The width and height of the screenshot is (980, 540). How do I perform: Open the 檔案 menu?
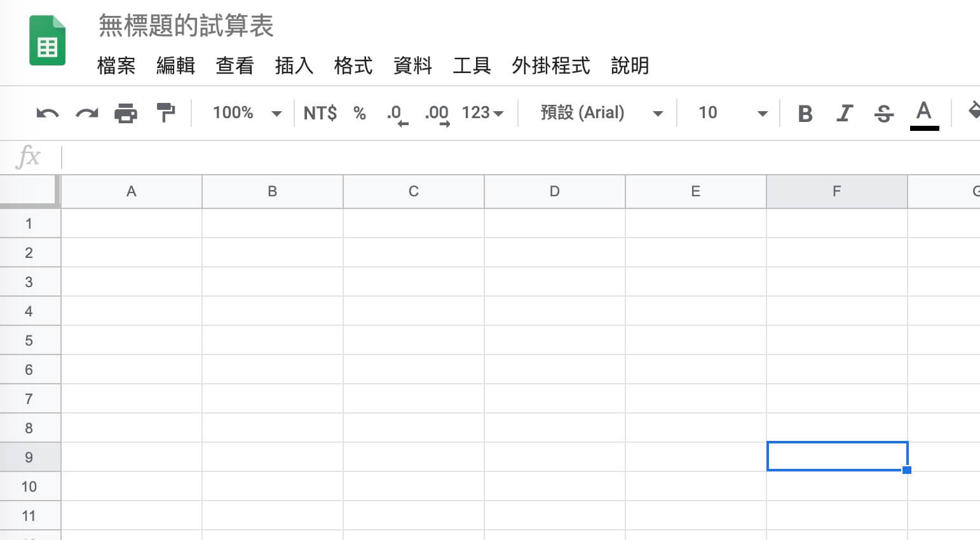pyautogui.click(x=116, y=65)
